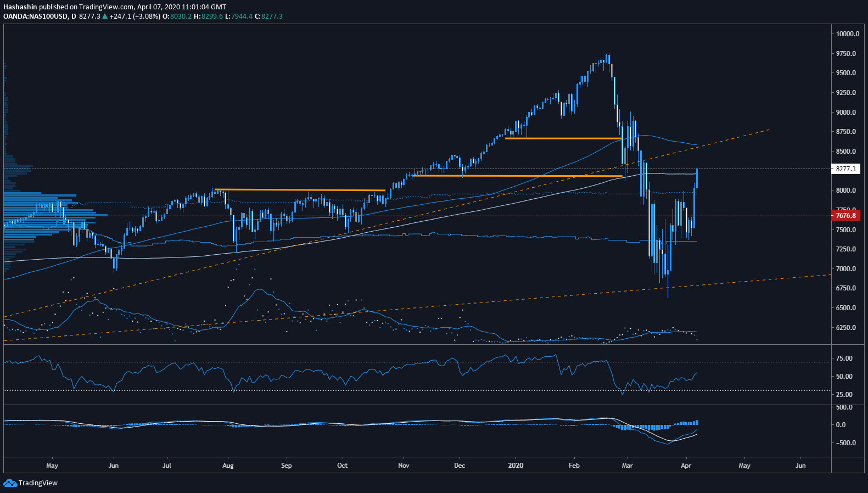Click the Mar time axis label
The height and width of the screenshot is (493, 868).
[x=627, y=466]
